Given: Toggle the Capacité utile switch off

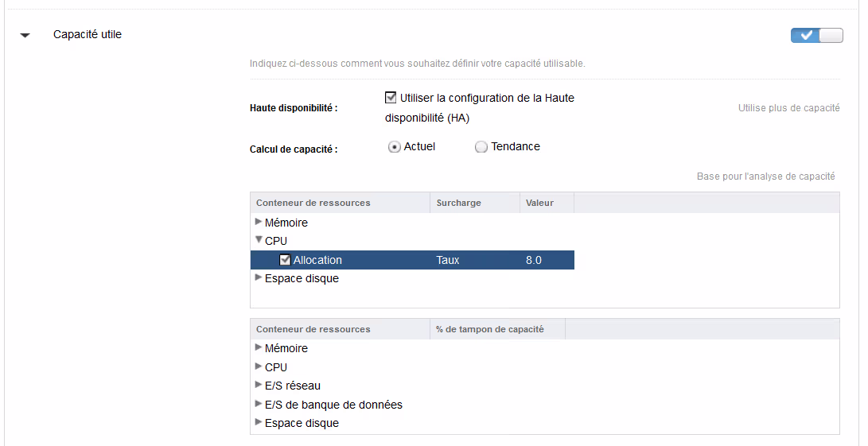Looking at the screenshot, I should point(816,35).
